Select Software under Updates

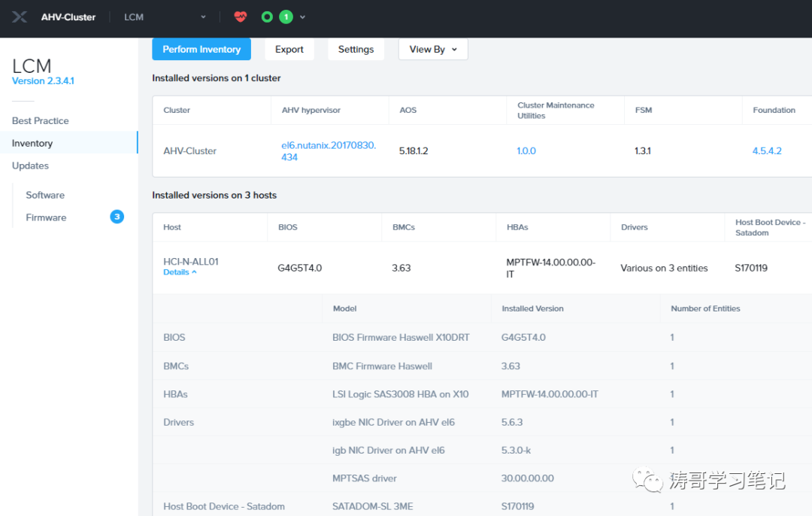pyautogui.click(x=45, y=195)
